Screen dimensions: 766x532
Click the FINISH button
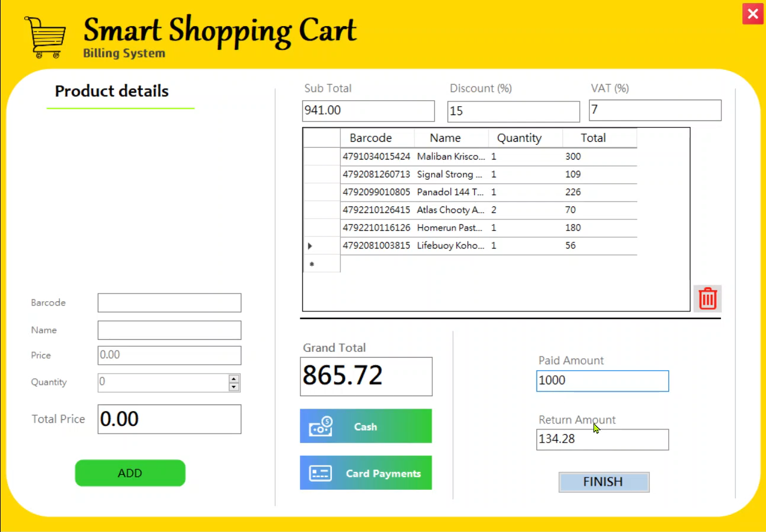coord(604,482)
